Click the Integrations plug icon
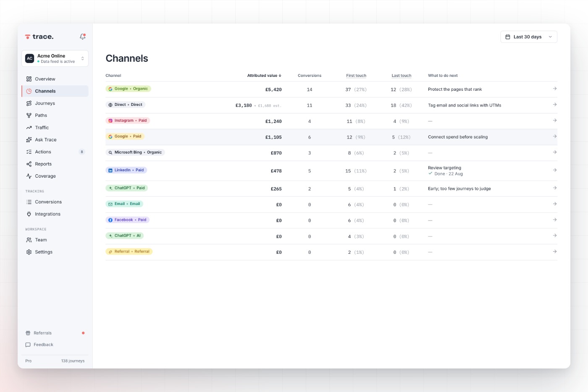This screenshot has height=392, width=588. [x=29, y=214]
